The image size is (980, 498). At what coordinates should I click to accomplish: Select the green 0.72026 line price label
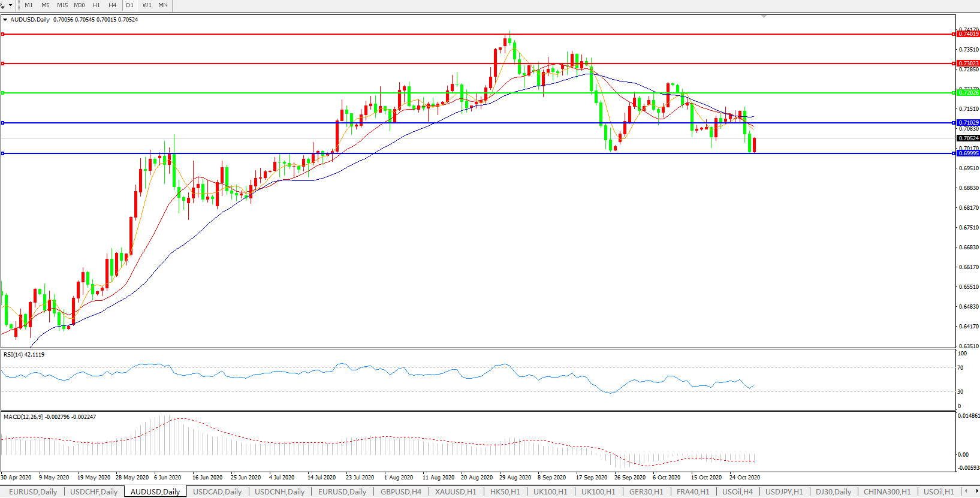(968, 93)
